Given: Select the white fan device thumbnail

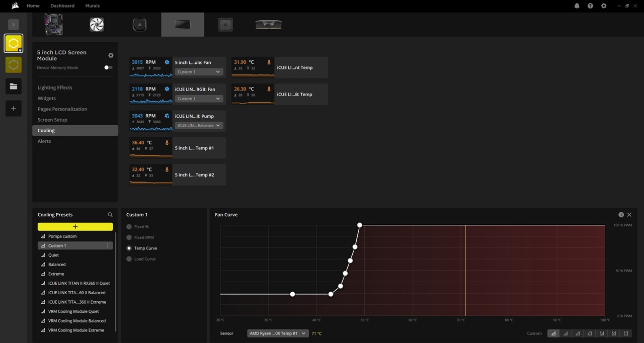Looking at the screenshot, I should (97, 25).
